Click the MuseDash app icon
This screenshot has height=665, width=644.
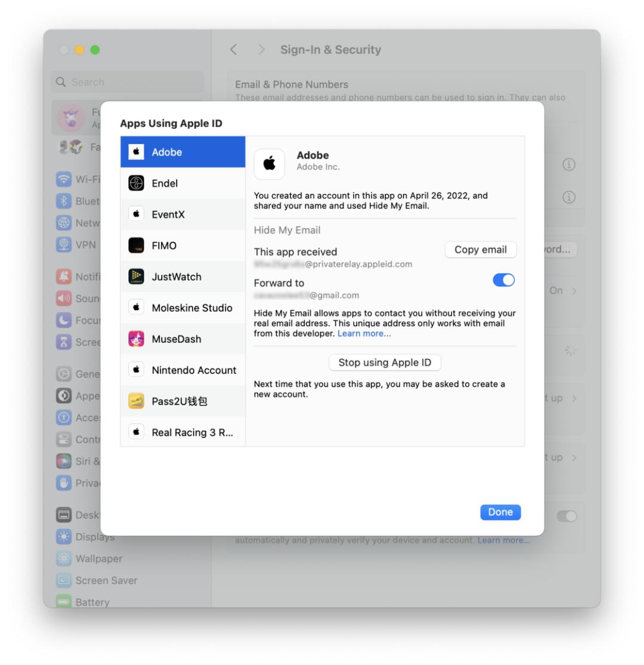[136, 339]
